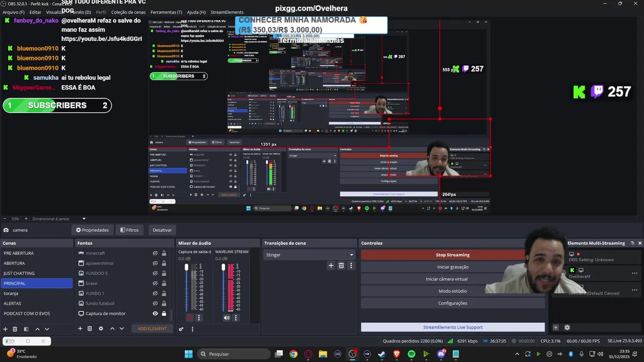Move scene up in Cenas panel

37,329
